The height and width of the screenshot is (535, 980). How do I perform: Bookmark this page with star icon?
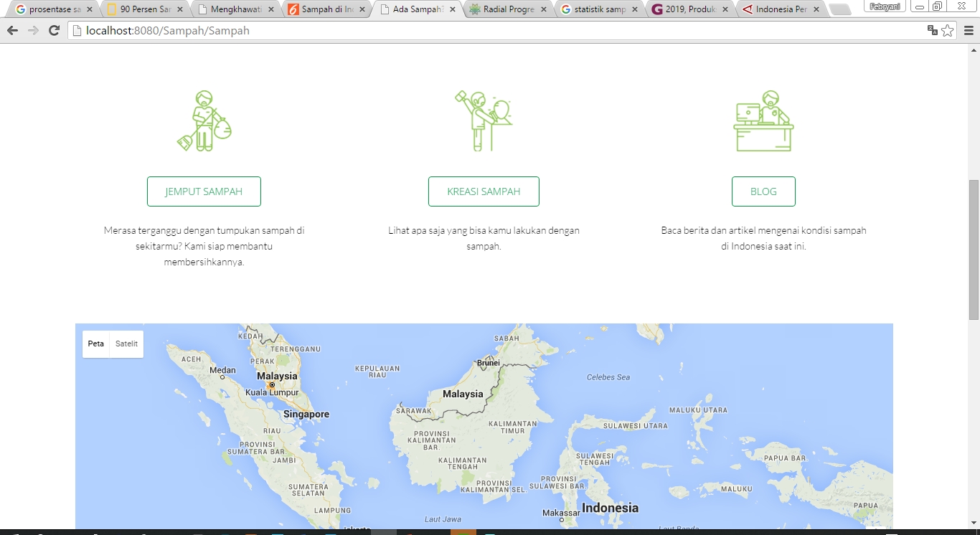click(x=948, y=30)
